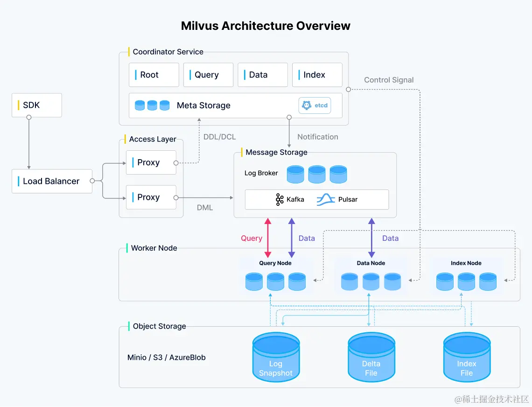Click the etcd gear icon
Viewport: 532px width, 407px height.
coord(307,105)
